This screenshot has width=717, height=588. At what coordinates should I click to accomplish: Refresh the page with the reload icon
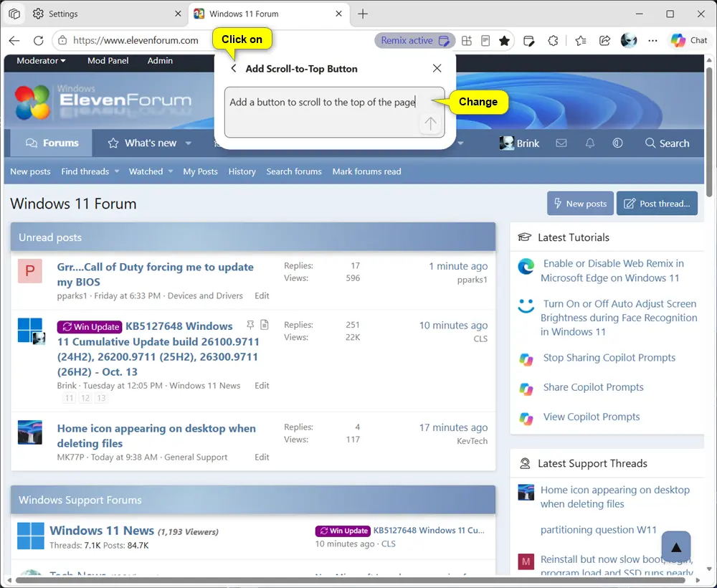(39, 41)
